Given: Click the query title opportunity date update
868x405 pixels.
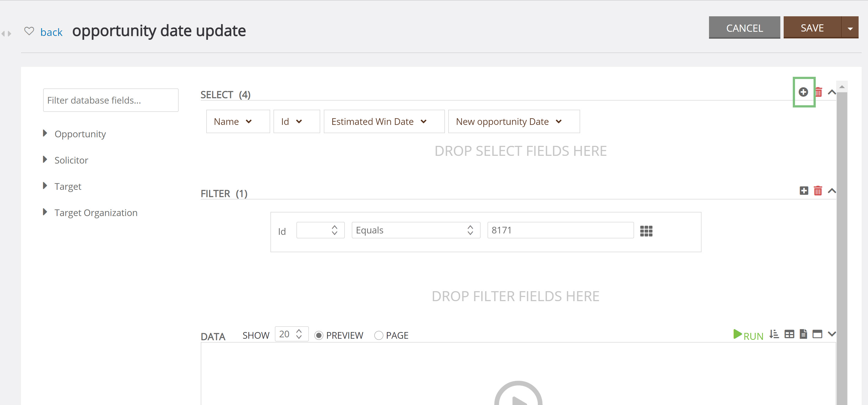Looking at the screenshot, I should point(159,31).
